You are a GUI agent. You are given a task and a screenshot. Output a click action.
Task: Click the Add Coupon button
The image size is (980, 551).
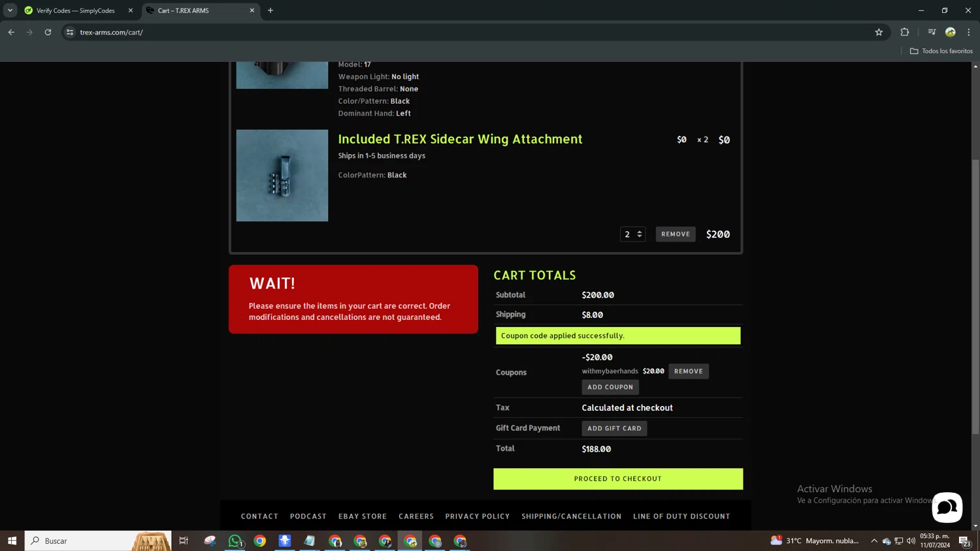[610, 387]
